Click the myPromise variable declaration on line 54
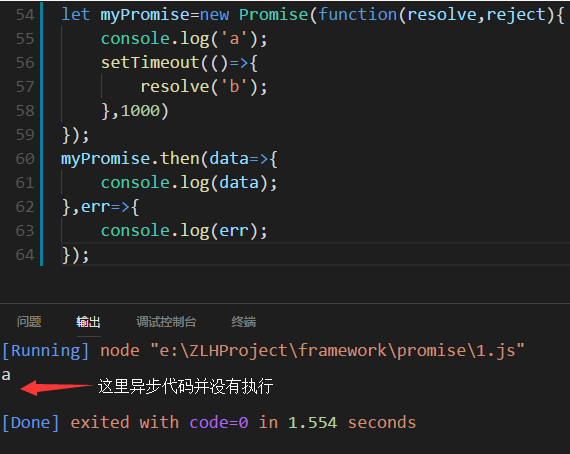Screen dimensions: 570x454 coord(145,16)
